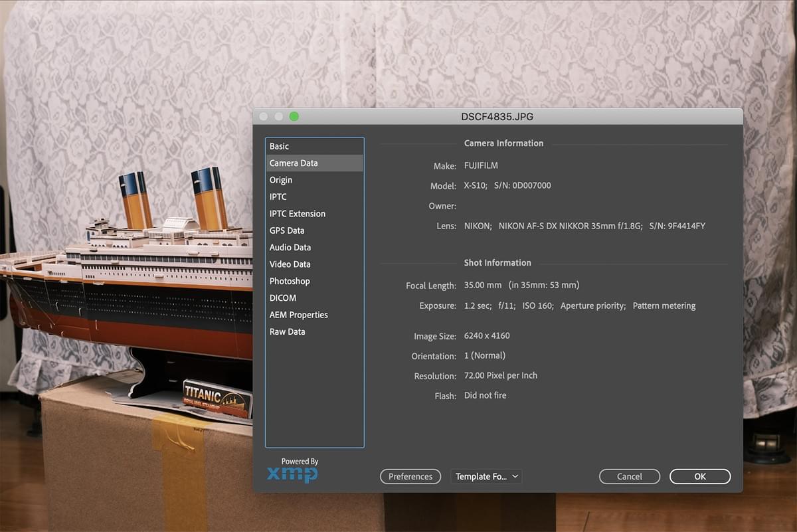797x532 pixels.
Task: Switch to the IPTC section
Action: [314, 197]
